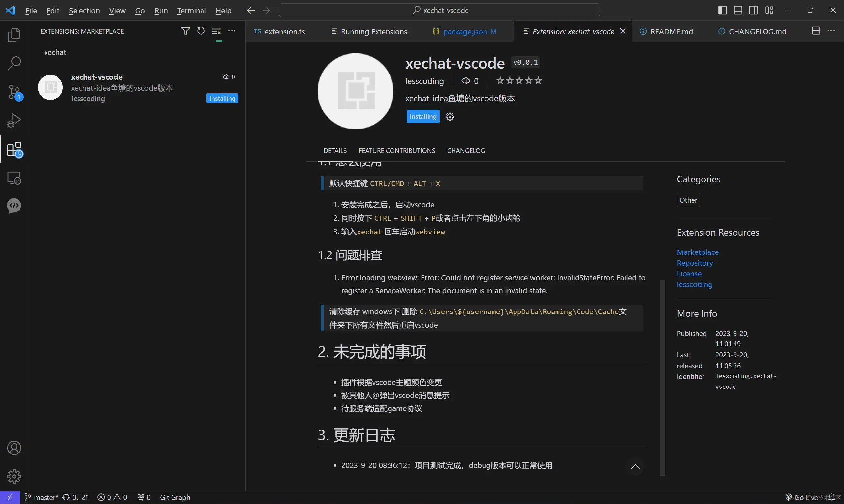Viewport: 844px width, 504px height.
Task: Toggle bottom panel layout icon
Action: point(738,10)
